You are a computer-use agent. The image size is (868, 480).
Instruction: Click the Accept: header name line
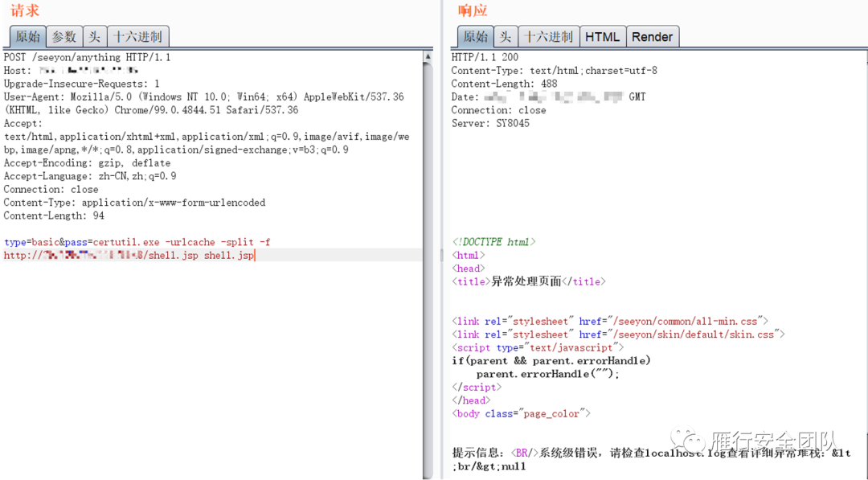(x=23, y=124)
